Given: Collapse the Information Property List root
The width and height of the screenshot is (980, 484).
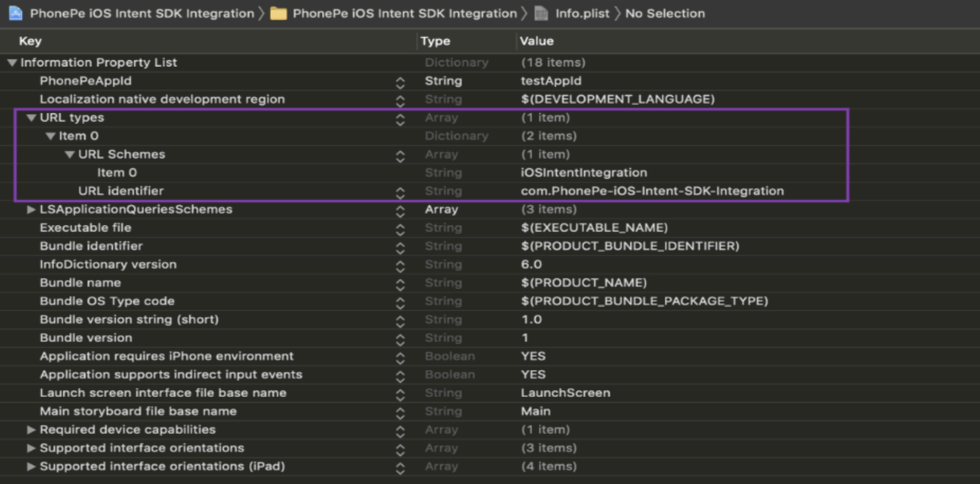Looking at the screenshot, I should click(x=12, y=62).
